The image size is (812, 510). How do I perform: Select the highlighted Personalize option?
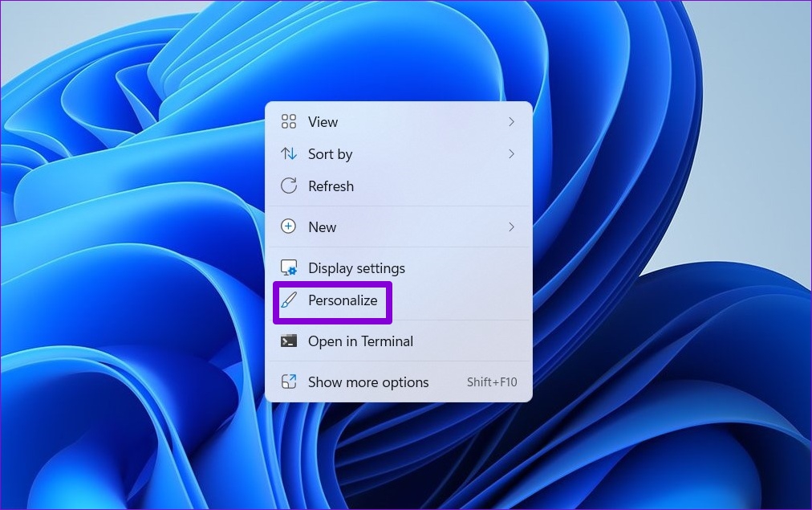343,301
